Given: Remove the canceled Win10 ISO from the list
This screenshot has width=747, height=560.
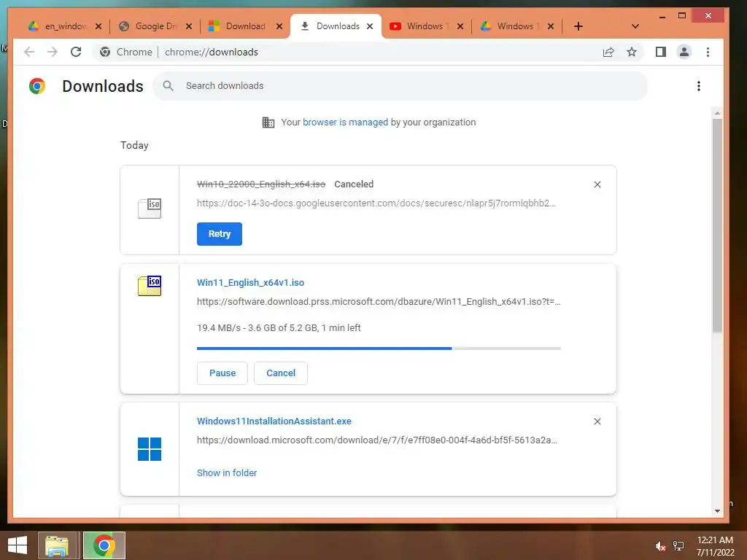Looking at the screenshot, I should (x=597, y=184).
